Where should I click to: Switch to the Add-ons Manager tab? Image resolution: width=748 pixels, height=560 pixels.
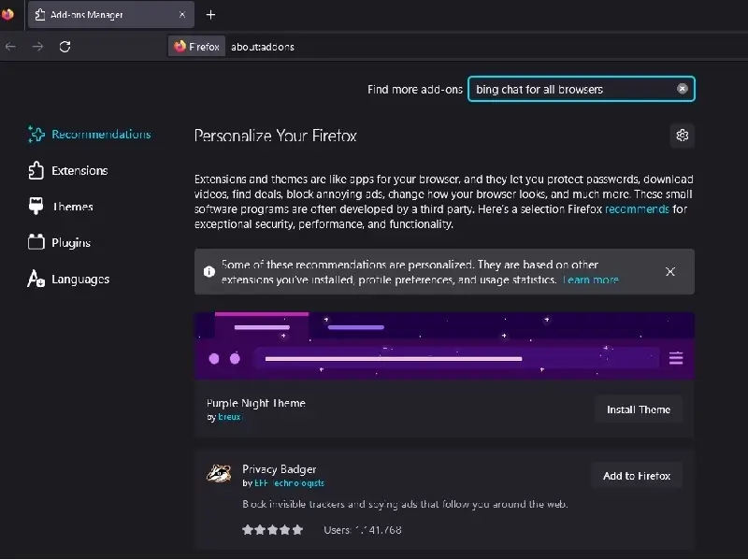coord(103,15)
